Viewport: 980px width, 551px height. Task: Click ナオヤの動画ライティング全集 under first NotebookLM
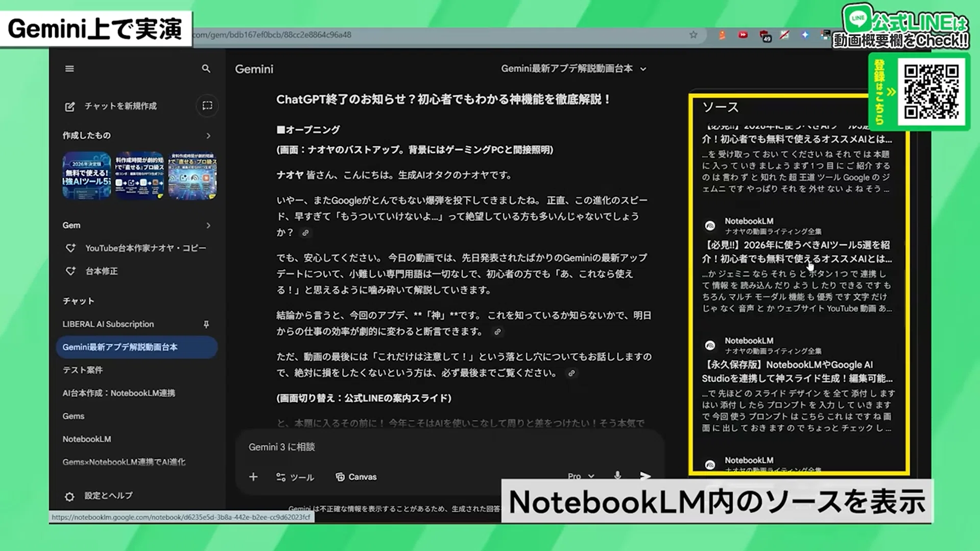[773, 232]
